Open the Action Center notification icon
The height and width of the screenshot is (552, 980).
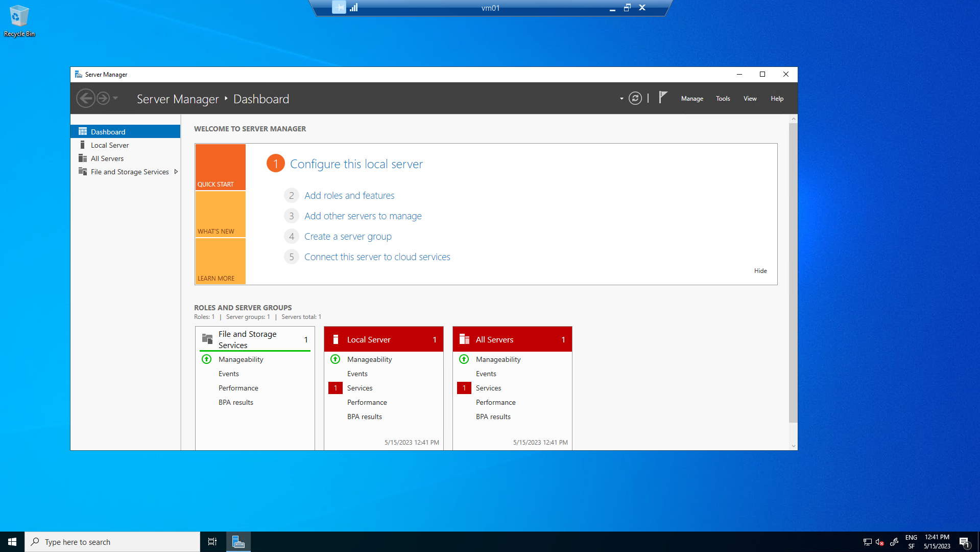(965, 542)
